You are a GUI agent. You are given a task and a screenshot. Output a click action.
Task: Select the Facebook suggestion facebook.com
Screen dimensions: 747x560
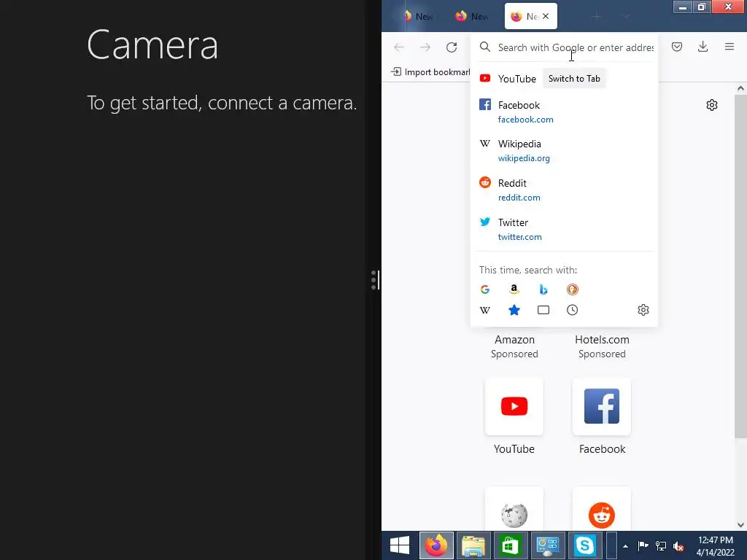coord(564,112)
